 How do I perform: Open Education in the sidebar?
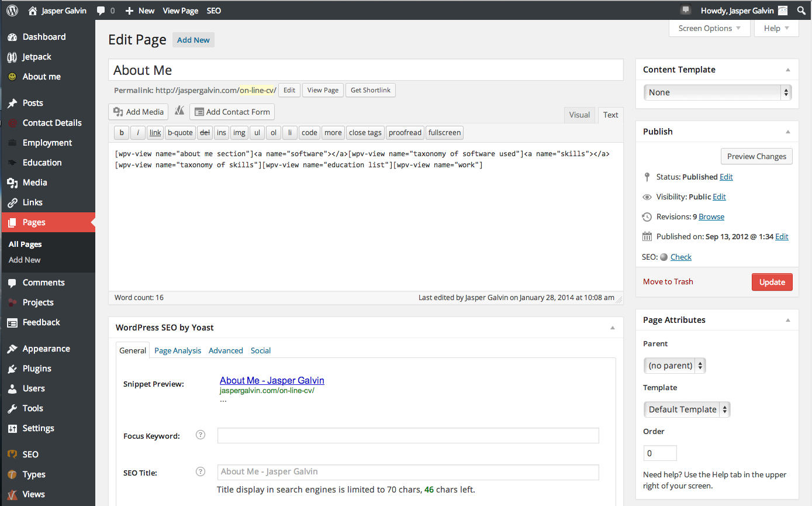[42, 163]
